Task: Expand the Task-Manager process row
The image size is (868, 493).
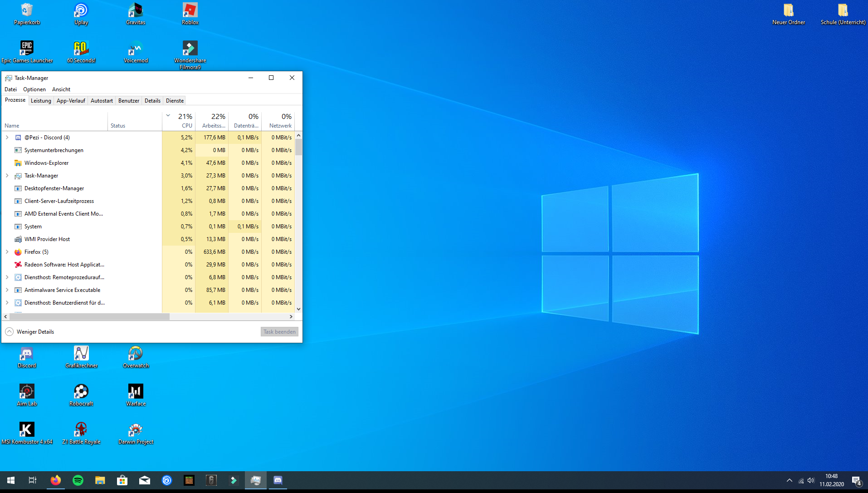Action: pos(7,176)
